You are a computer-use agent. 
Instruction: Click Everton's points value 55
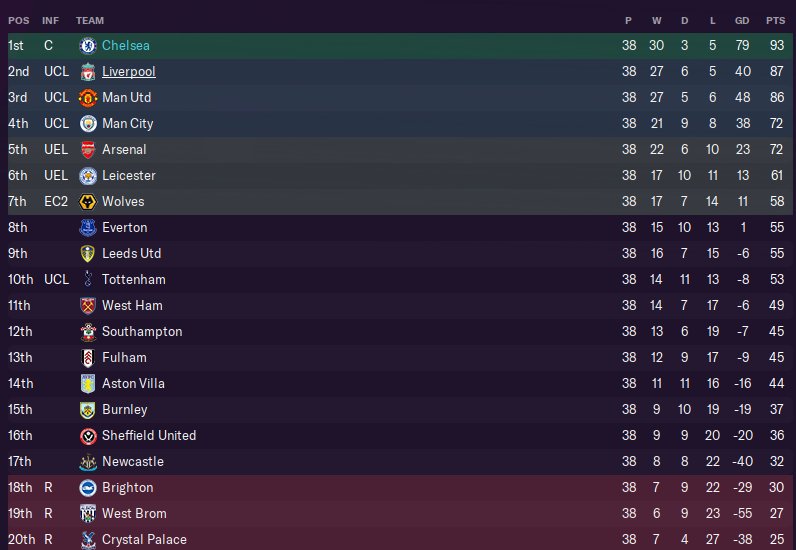coord(775,228)
